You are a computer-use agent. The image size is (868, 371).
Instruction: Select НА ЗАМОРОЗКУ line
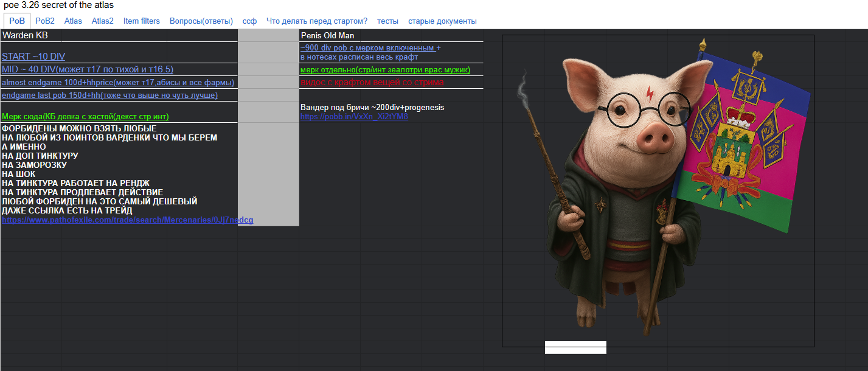[x=34, y=165]
